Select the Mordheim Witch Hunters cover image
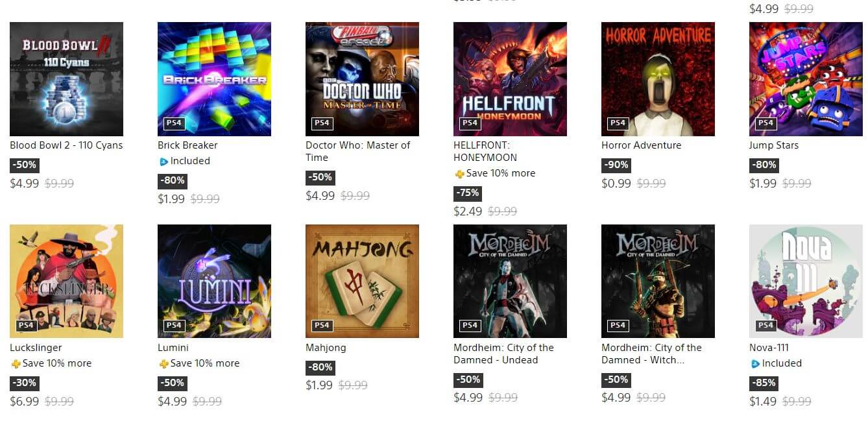868x423 pixels. (x=658, y=281)
